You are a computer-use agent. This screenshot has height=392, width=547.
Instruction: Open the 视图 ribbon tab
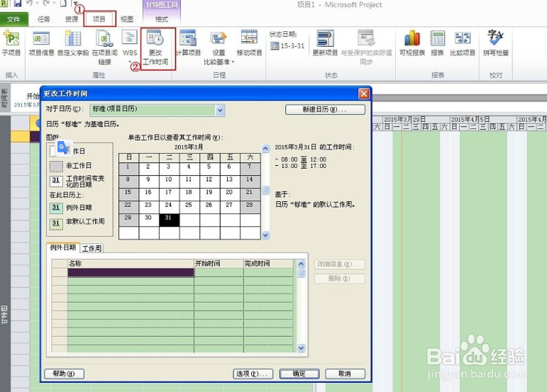coord(126,19)
